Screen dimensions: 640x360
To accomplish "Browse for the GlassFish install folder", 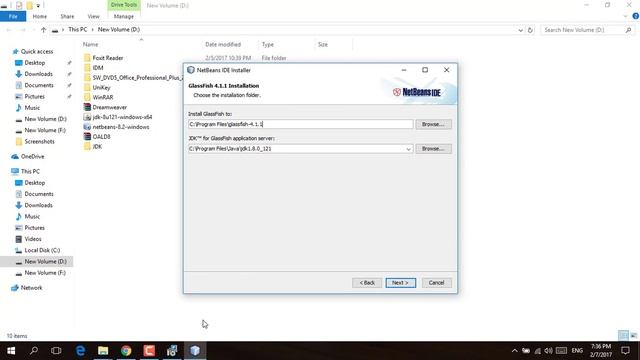I will 433,124.
